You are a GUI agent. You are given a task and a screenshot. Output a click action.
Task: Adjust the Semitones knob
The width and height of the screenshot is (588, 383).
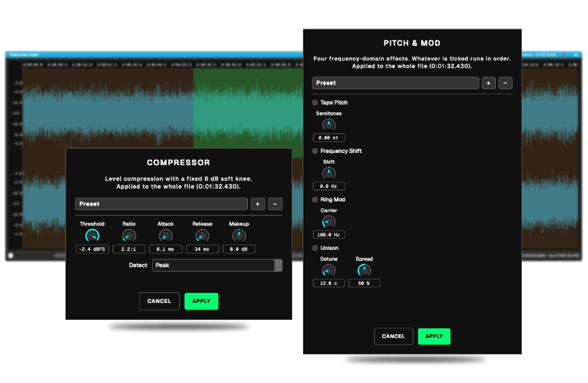pos(329,125)
